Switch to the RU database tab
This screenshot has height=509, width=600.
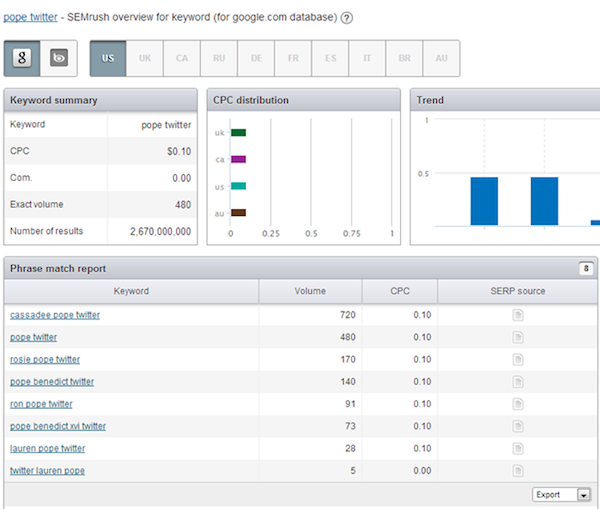(219, 58)
